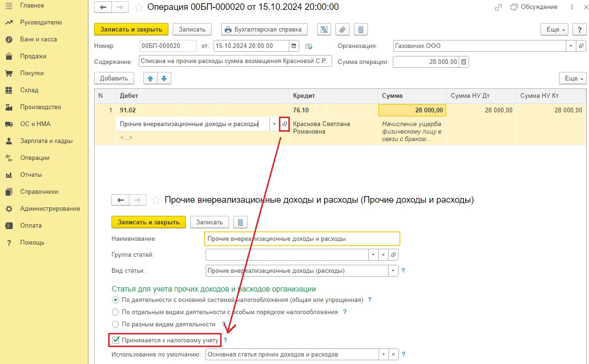The width and height of the screenshot is (589, 364).
Task: Open the Банк и касса section
Action: pos(39,39)
